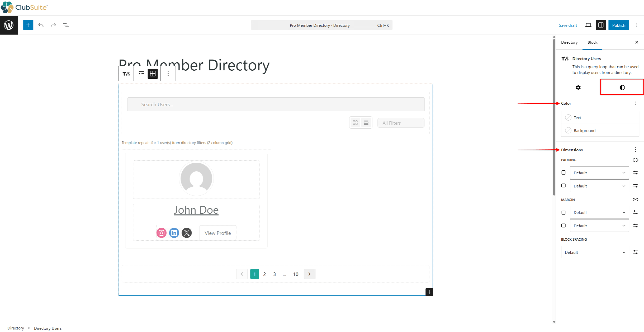This screenshot has width=644, height=332.
Task: Click the Search Users field
Action: click(276, 104)
